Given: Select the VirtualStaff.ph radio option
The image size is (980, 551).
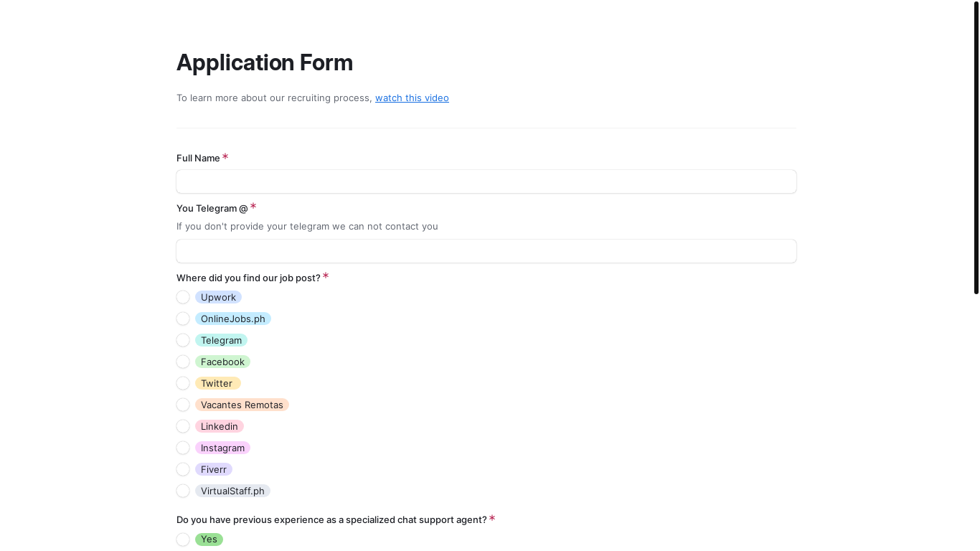Looking at the screenshot, I should 183,491.
